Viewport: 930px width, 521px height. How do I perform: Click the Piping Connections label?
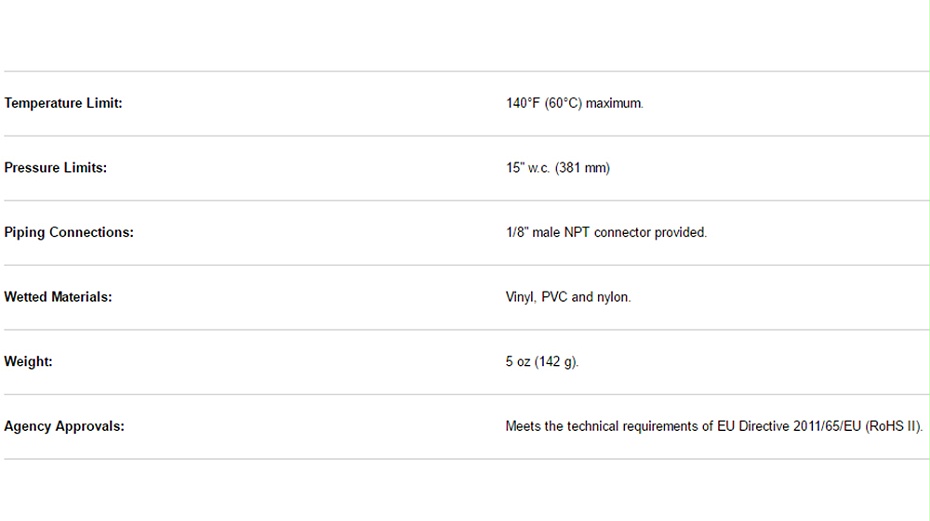pyautogui.click(x=69, y=233)
